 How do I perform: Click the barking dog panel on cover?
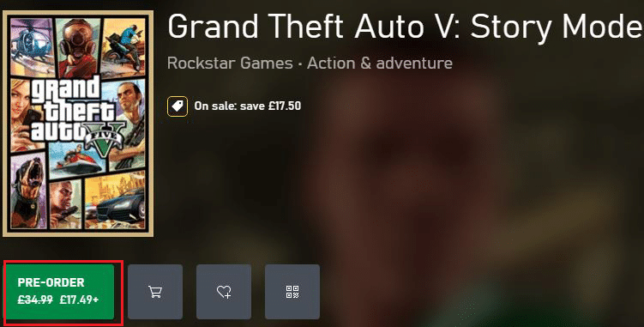tap(28, 191)
